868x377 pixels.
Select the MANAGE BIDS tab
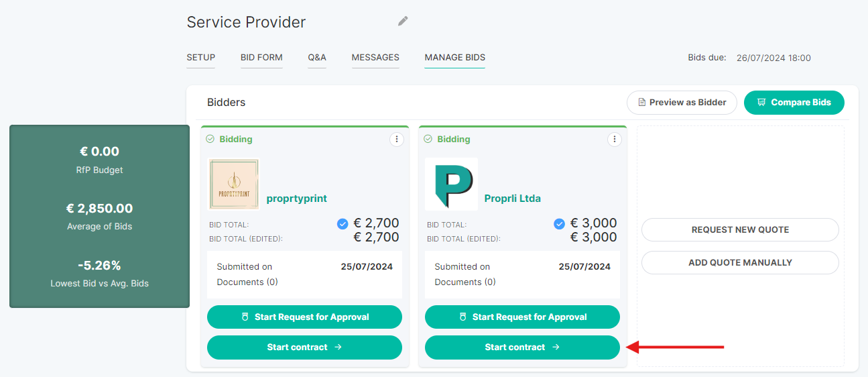pyautogui.click(x=455, y=58)
